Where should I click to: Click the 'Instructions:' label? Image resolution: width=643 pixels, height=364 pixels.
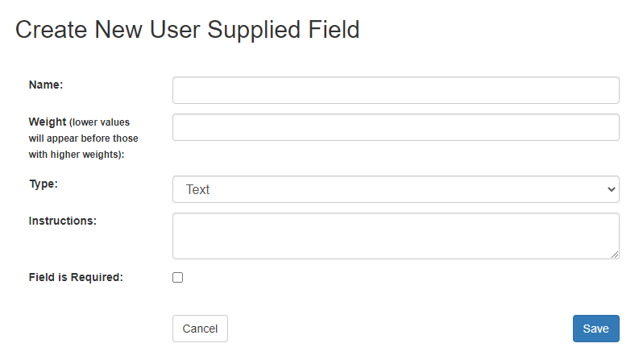pos(63,220)
